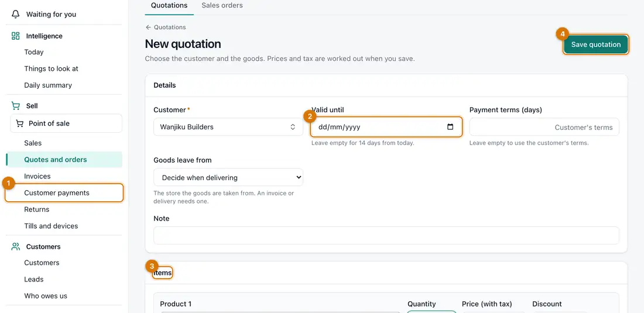This screenshot has height=313, width=644.
Task: Open Daily summary
Action: pyautogui.click(x=48, y=85)
